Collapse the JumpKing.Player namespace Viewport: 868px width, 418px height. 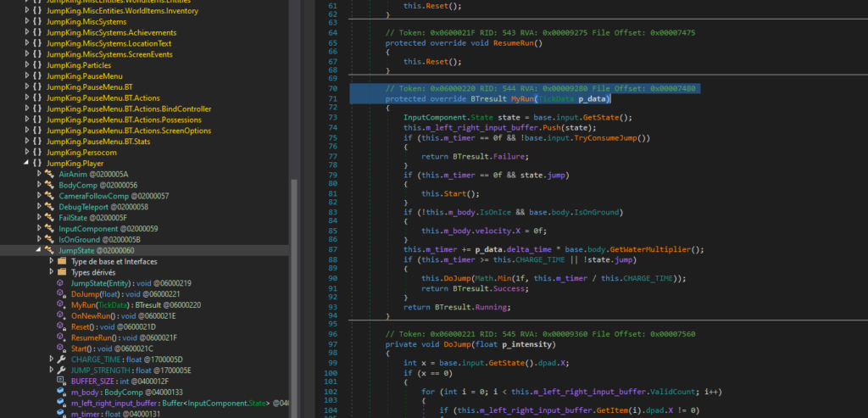[27, 164]
